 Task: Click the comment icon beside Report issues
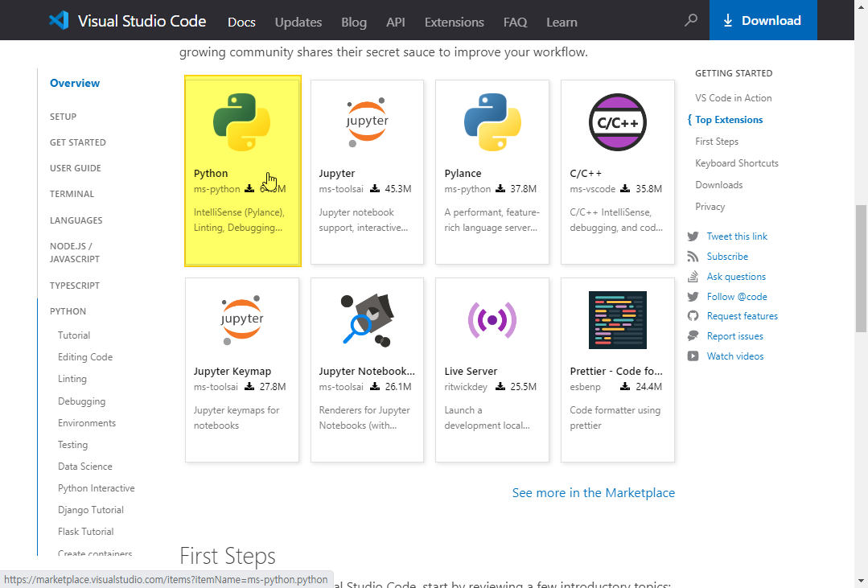click(x=693, y=336)
